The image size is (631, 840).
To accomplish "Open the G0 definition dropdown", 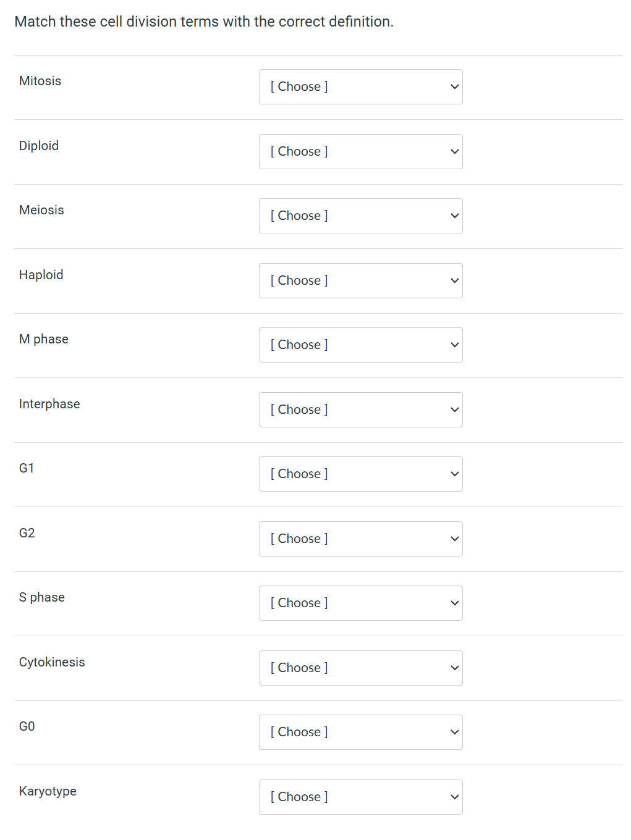I will 360,732.
